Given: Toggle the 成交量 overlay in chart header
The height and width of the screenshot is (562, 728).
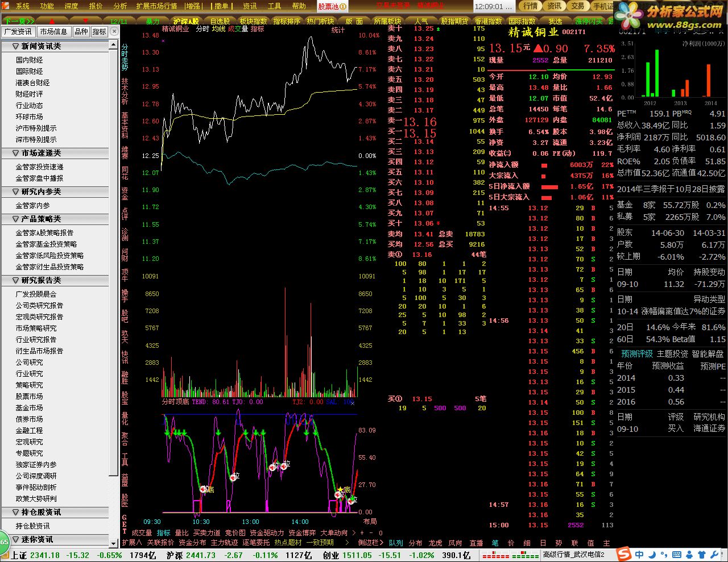Looking at the screenshot, I should (x=238, y=29).
